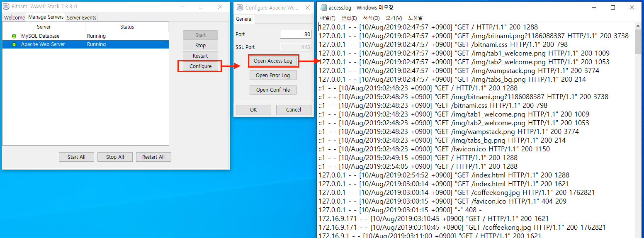Click the ::1 "GET /img/tabs_bg.png" log line

[442, 140]
